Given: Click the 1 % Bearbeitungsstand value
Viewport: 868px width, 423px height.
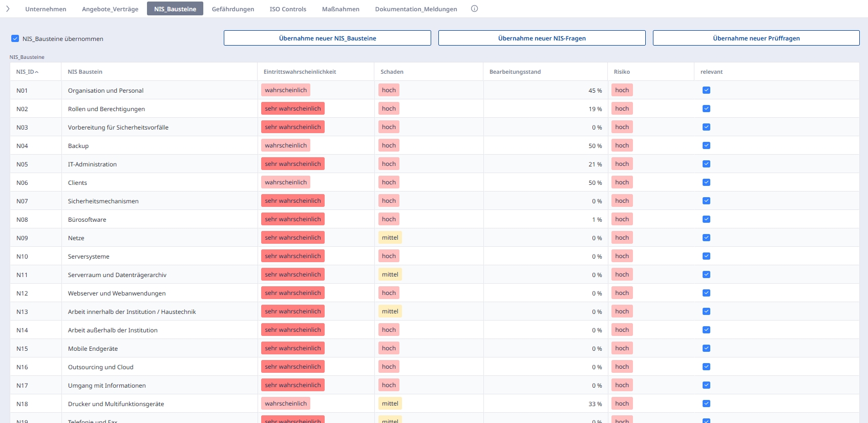Looking at the screenshot, I should tap(597, 220).
